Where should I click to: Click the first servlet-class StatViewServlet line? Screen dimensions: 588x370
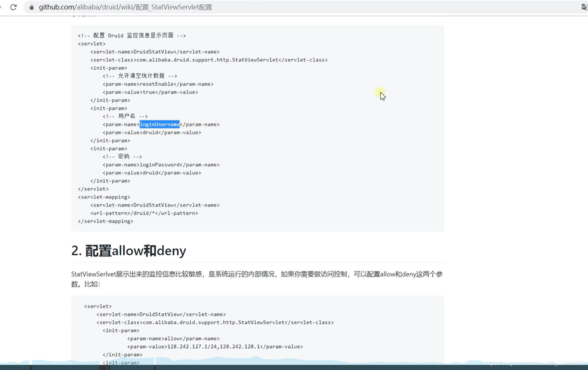point(209,60)
